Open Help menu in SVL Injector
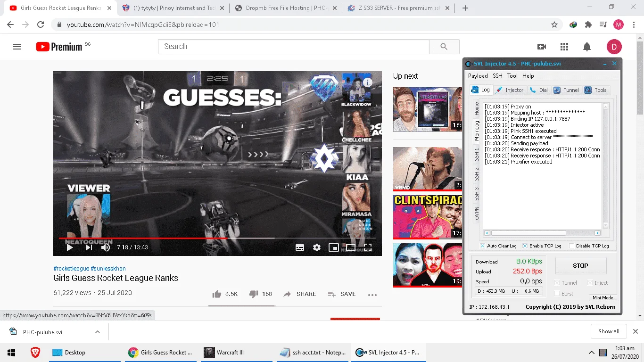Viewport: 644px width, 362px height. (x=528, y=76)
